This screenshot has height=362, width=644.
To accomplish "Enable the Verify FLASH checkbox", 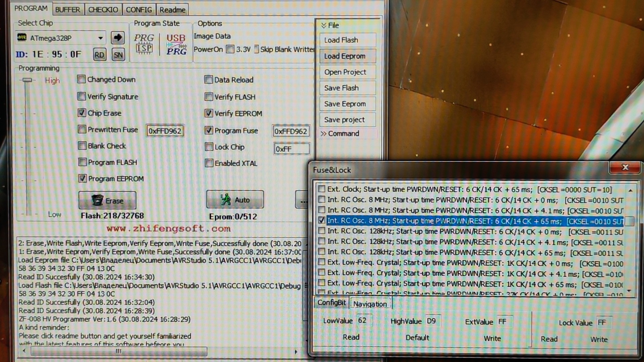I will point(209,97).
